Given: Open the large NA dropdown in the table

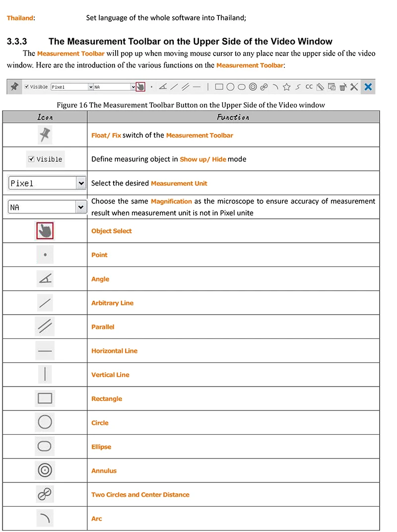Looking at the screenshot, I should click(47, 207).
